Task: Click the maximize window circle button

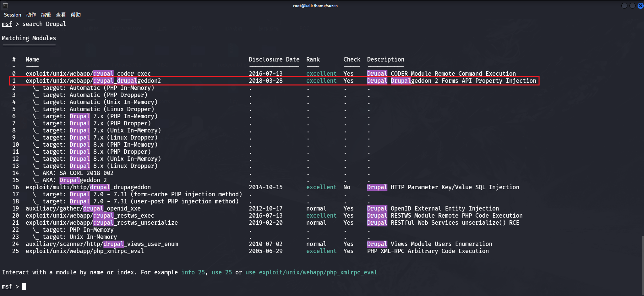Action: [x=632, y=6]
